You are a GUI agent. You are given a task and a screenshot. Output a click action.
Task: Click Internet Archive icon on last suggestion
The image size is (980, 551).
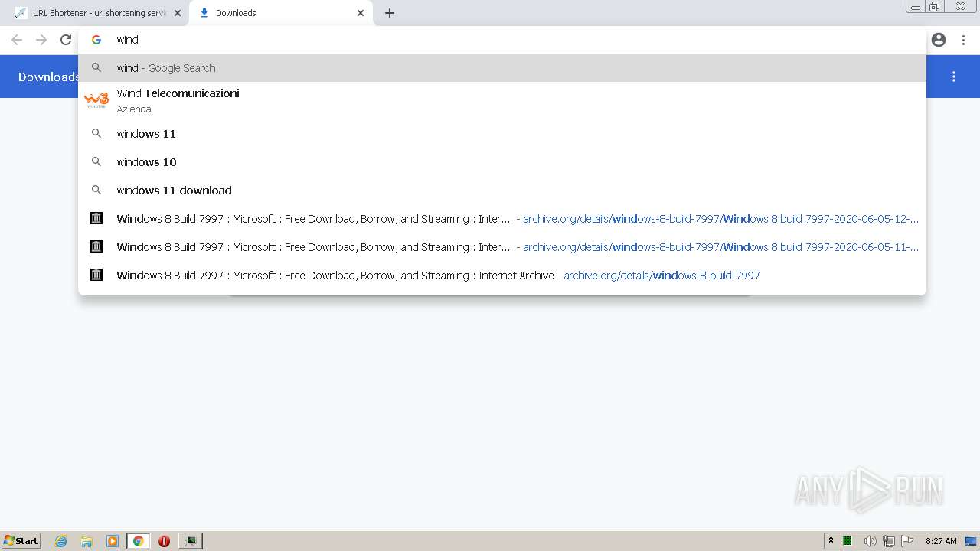coord(96,275)
